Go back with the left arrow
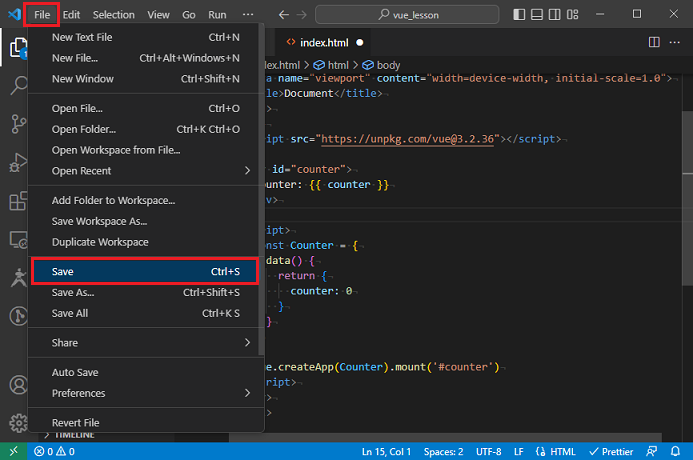The height and width of the screenshot is (460, 693). point(284,15)
